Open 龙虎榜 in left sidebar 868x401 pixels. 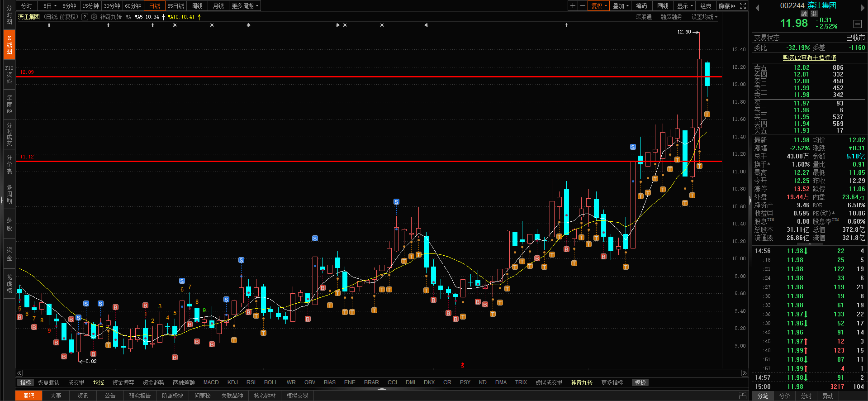coord(9,284)
